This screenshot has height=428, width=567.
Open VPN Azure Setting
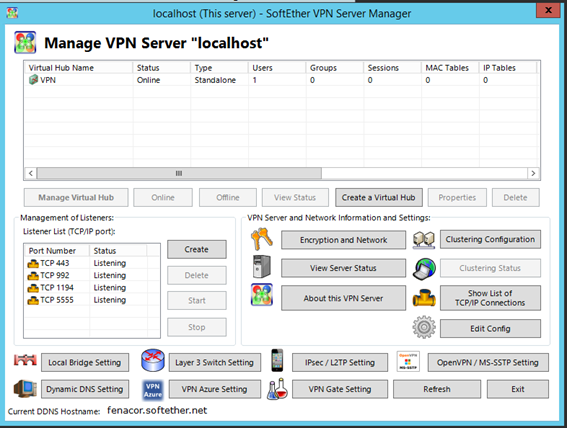pyautogui.click(x=215, y=389)
